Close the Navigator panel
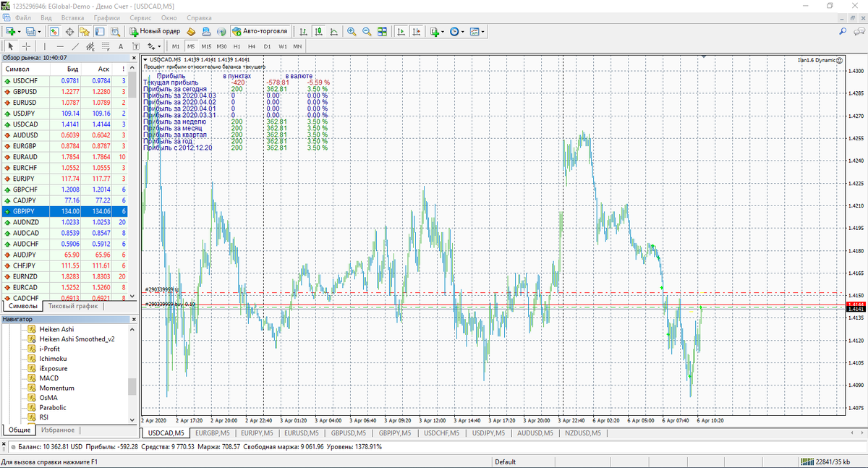The image size is (868, 468). click(x=132, y=318)
